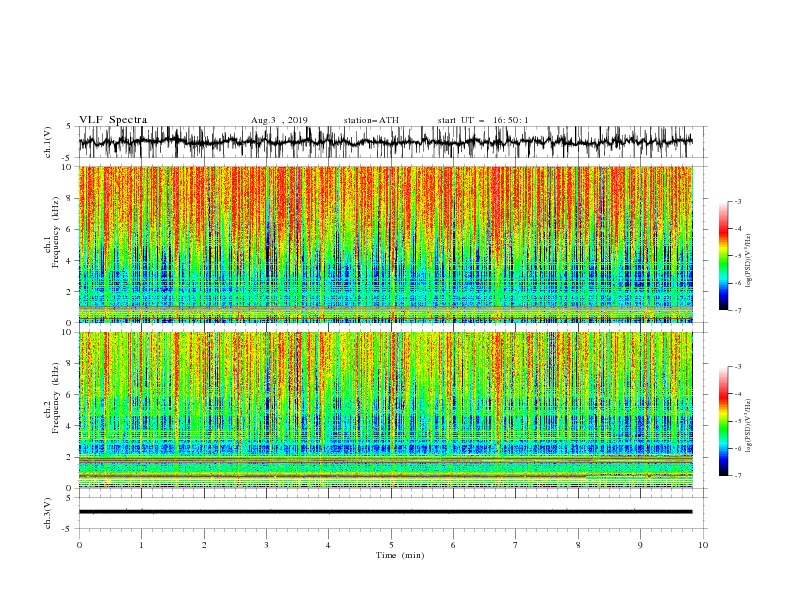Click the ch.1 PSD color scale bar
Viewport: 792px width, 612px height.
coord(724,256)
